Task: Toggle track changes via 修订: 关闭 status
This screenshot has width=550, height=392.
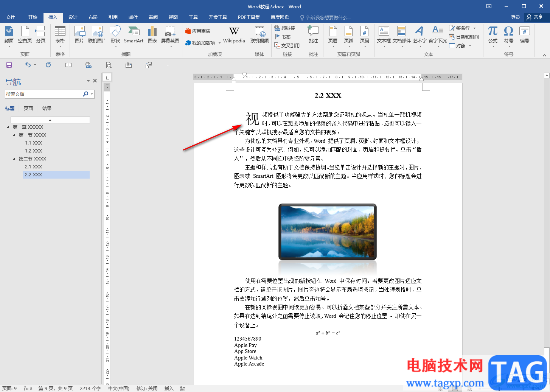Action: pyautogui.click(x=147, y=388)
